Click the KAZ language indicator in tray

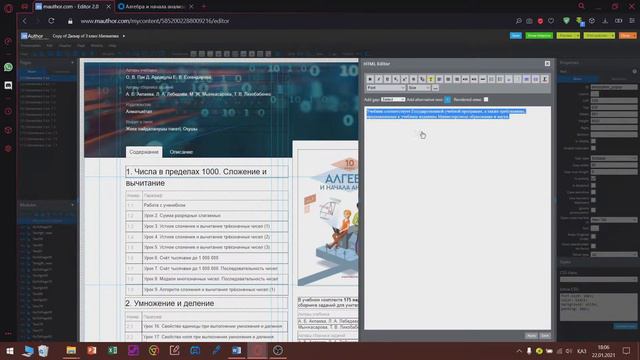(x=582, y=351)
